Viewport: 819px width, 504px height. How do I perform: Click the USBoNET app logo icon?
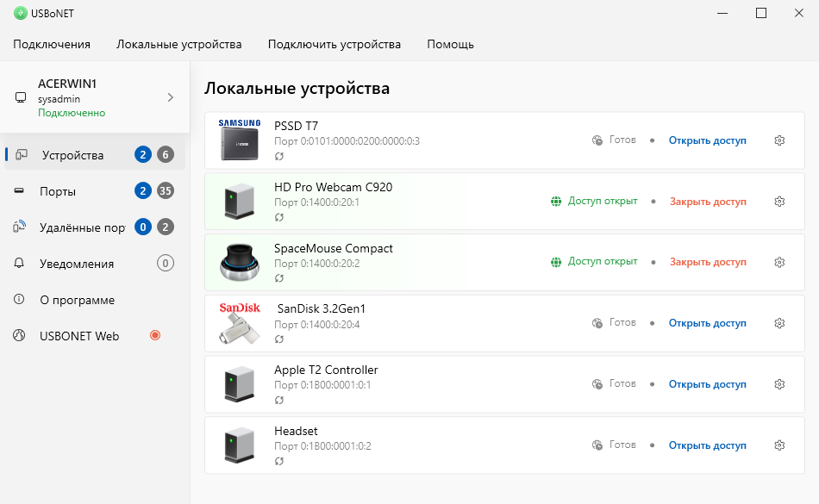tap(21, 13)
